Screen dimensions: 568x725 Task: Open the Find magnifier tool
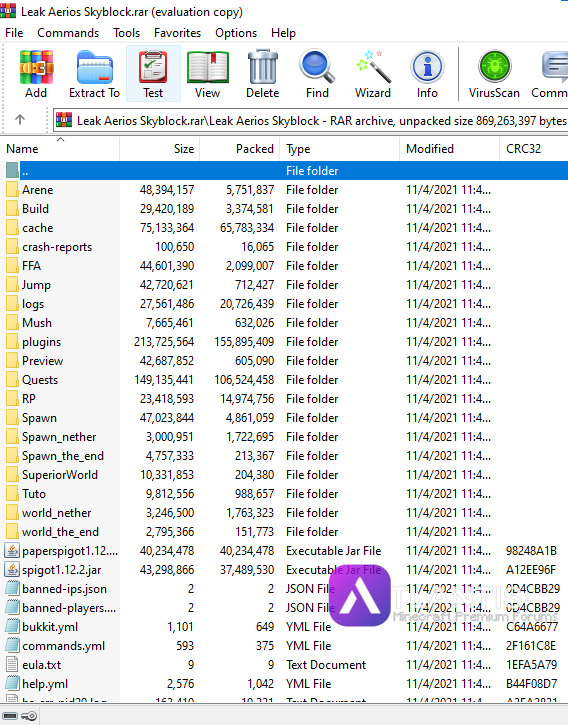(317, 68)
